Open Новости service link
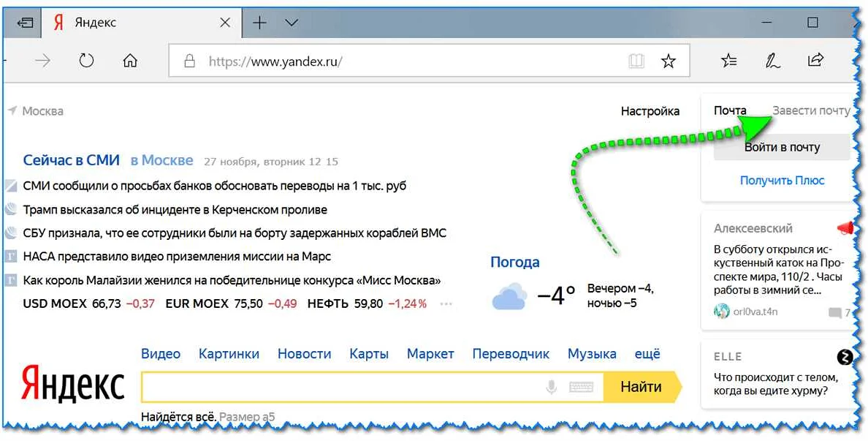The width and height of the screenshot is (868, 441). 305,353
